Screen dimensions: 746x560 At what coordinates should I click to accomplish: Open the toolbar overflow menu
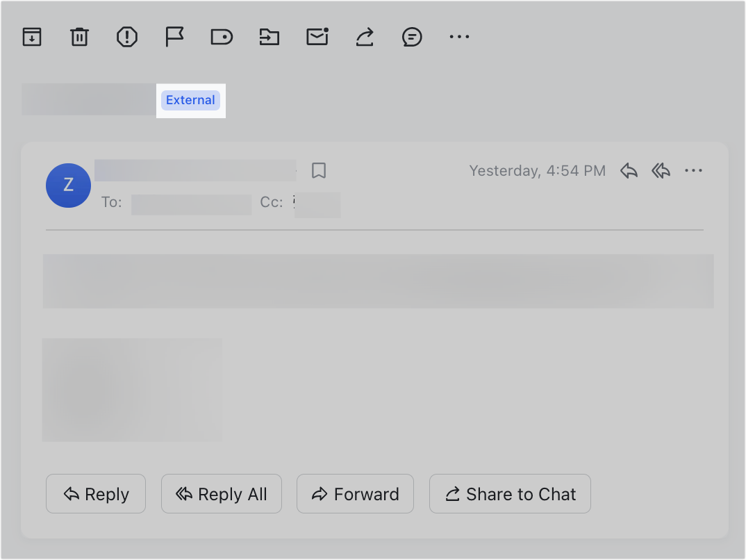click(458, 37)
